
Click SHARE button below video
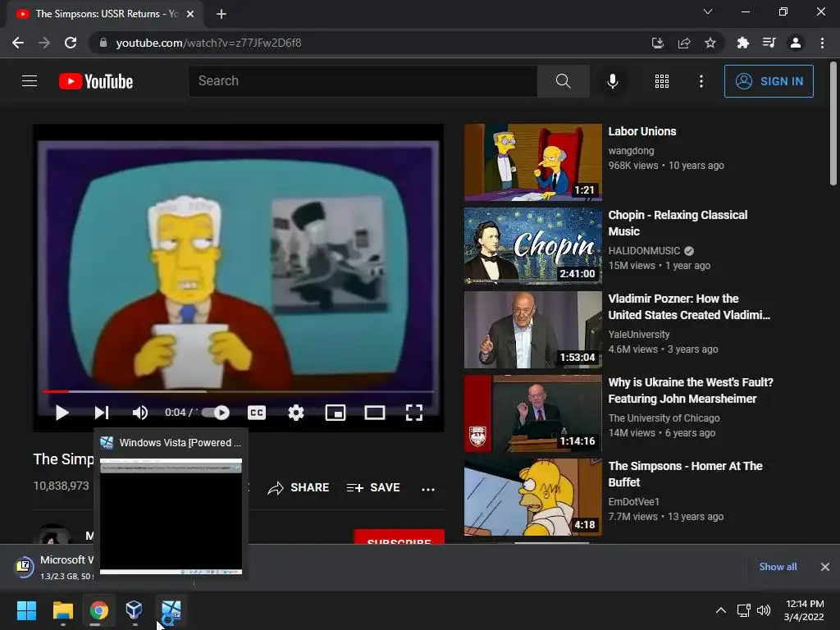tap(299, 487)
